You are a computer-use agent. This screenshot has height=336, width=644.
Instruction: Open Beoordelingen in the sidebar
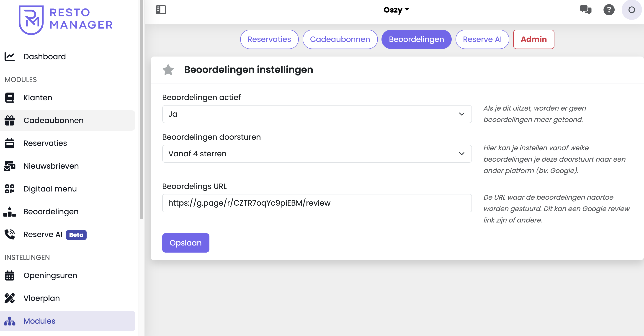tap(67, 212)
